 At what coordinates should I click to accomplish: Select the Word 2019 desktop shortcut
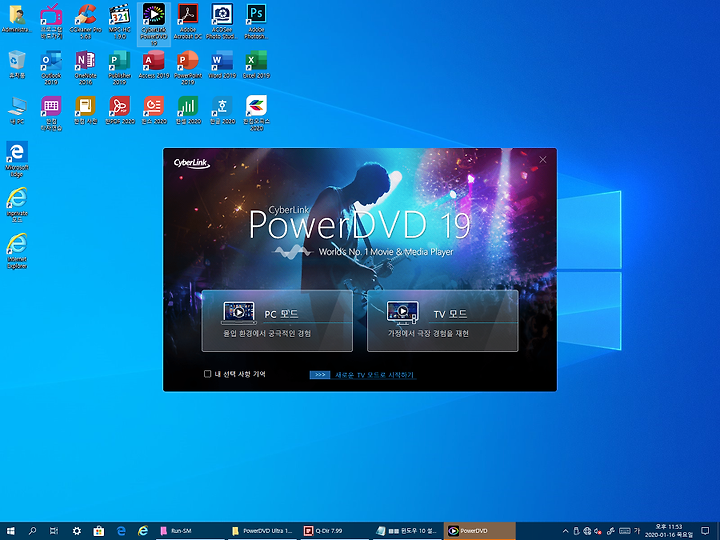(222, 65)
